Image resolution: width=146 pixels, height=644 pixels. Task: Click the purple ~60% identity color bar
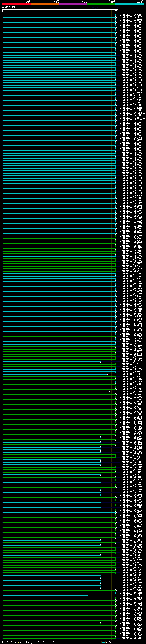[x=73, y=4]
